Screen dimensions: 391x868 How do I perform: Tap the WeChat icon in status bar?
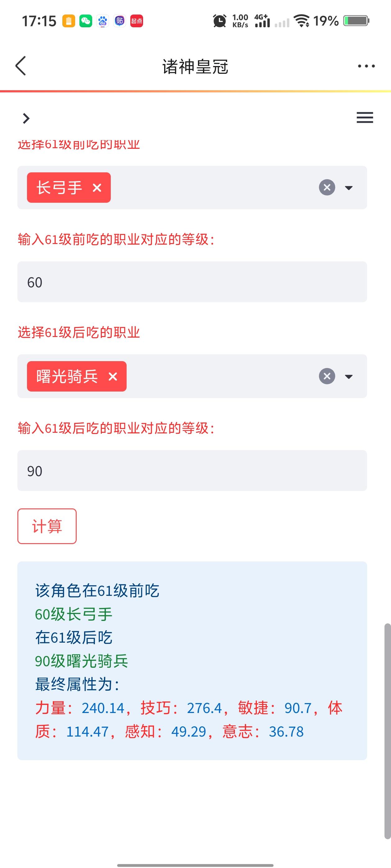pos(86,21)
